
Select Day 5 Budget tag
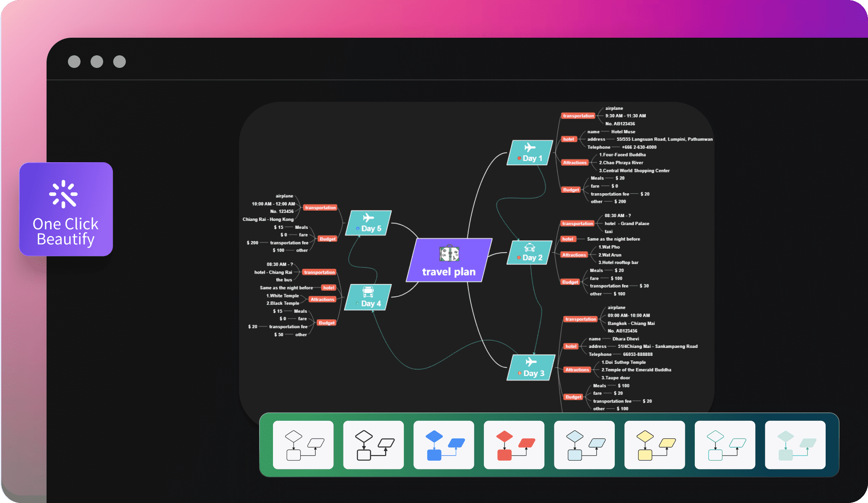(x=327, y=239)
